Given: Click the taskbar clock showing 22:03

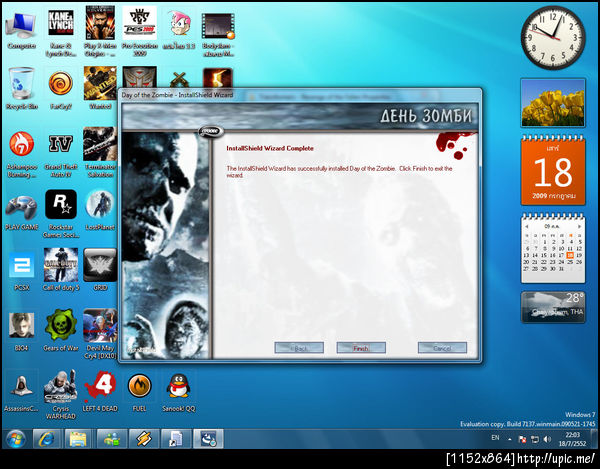Looking at the screenshot, I should point(572,439).
